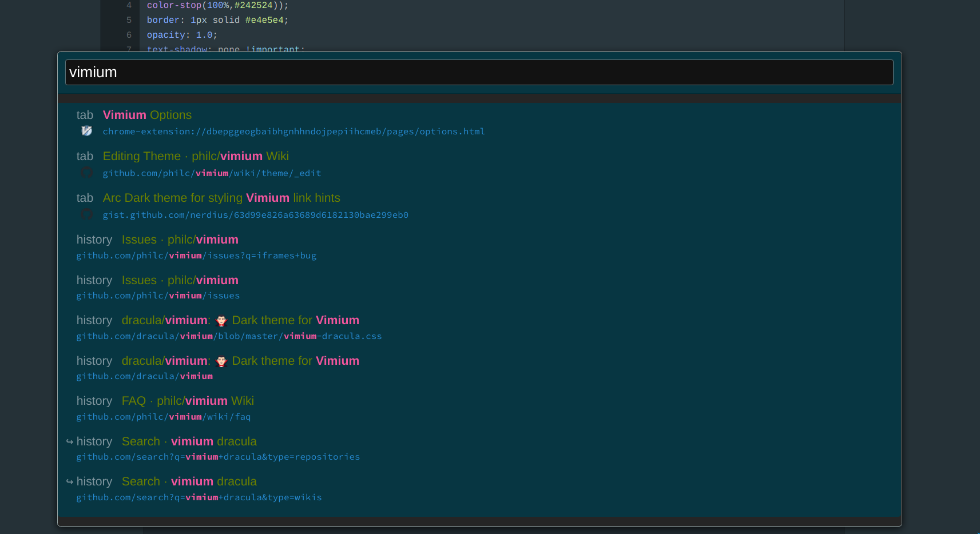Click the Vimium Options favicon icon
This screenshot has height=534, width=980.
(x=86, y=131)
